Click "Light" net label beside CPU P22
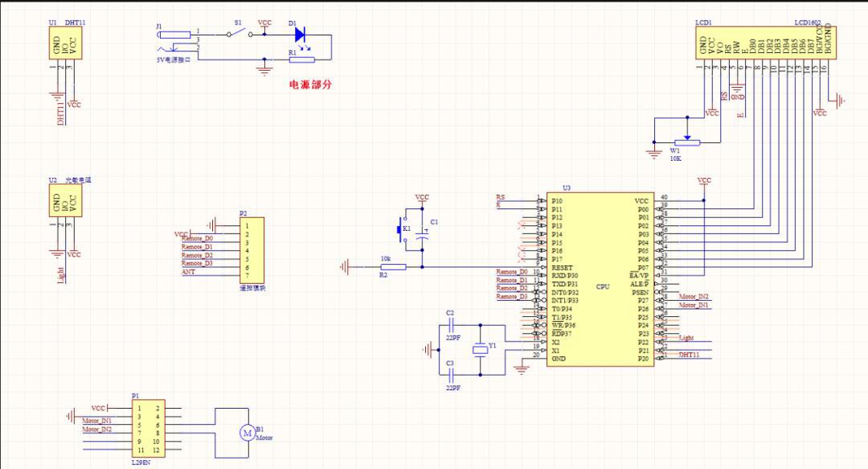This screenshot has width=868, height=469. click(x=686, y=338)
